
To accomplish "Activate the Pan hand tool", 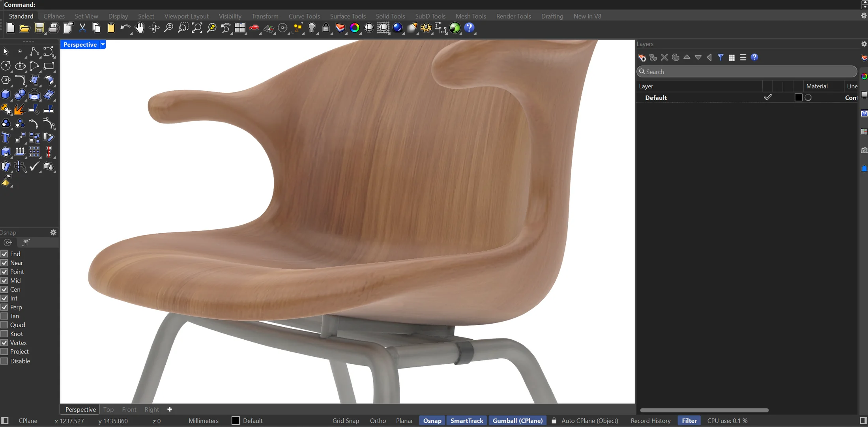I will 140,28.
